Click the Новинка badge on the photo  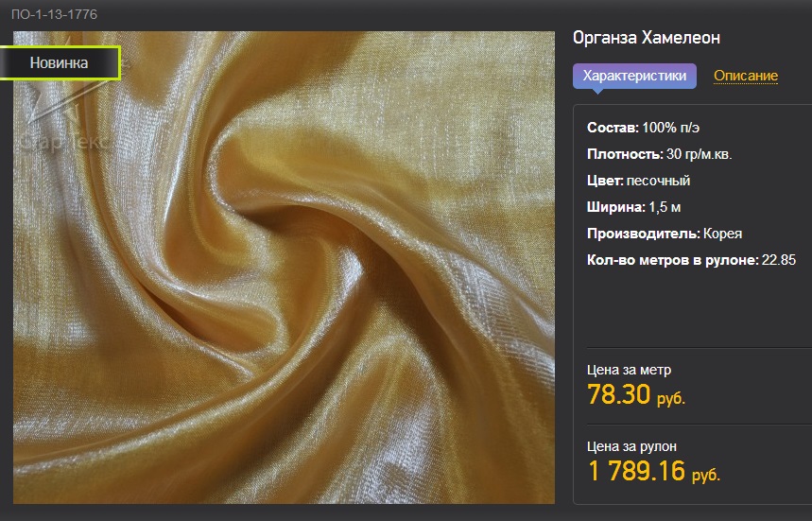click(60, 62)
